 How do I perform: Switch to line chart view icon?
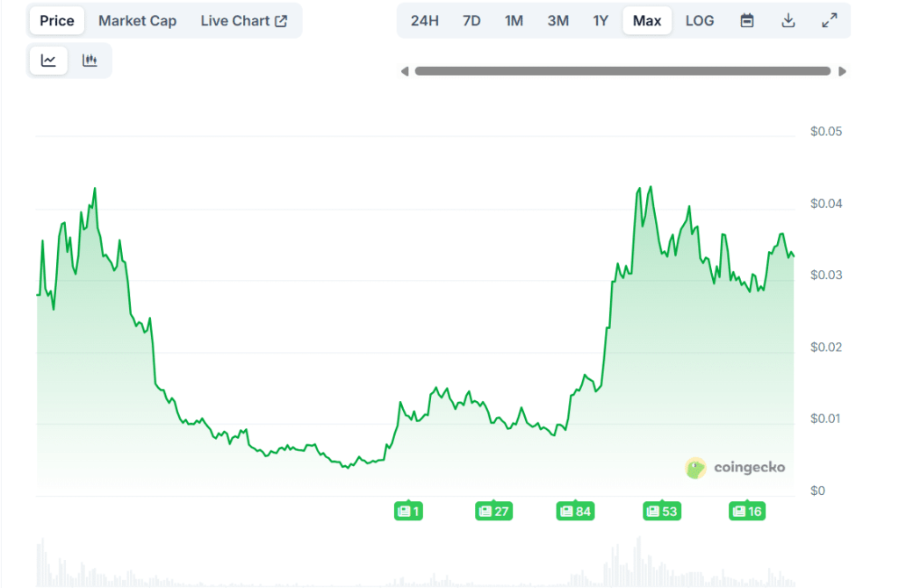pyautogui.click(x=48, y=61)
